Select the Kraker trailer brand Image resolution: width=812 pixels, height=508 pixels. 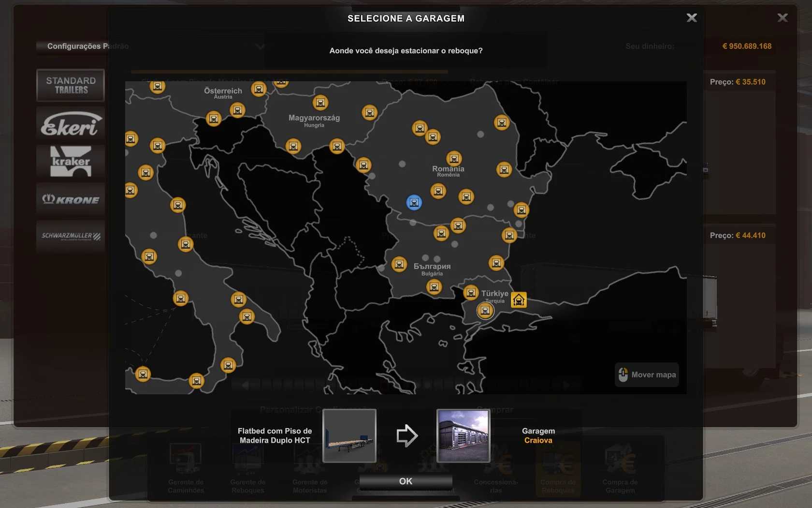(71, 162)
